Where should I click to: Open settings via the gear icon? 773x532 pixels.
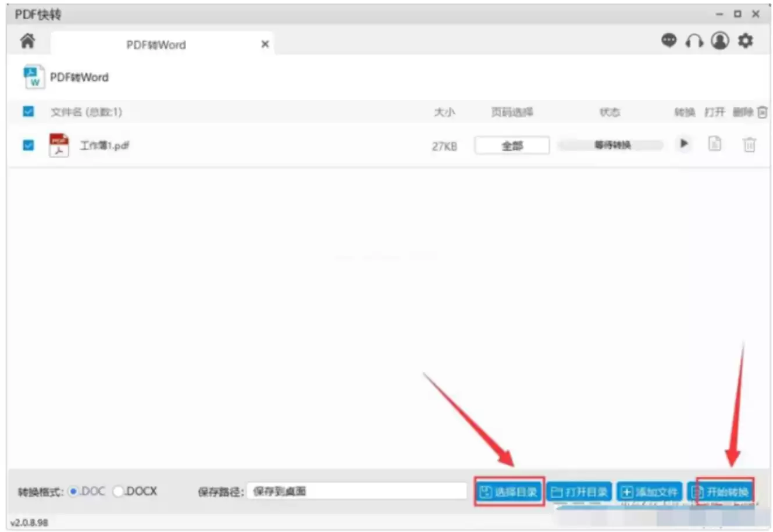click(745, 41)
